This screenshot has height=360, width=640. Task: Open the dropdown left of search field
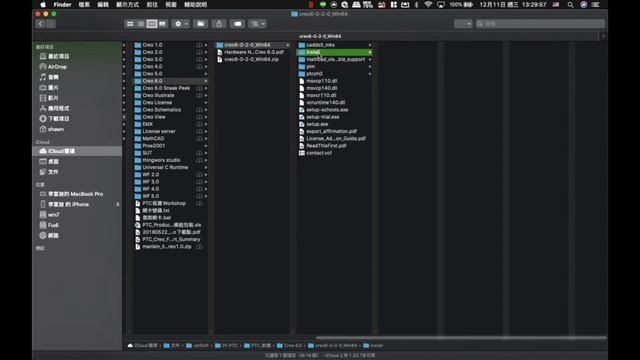click(x=463, y=24)
